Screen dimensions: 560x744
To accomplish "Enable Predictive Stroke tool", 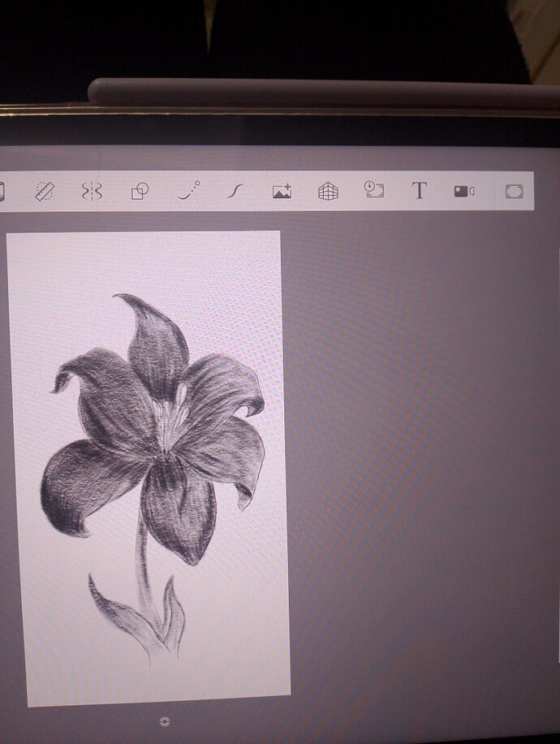I will pyautogui.click(x=189, y=191).
